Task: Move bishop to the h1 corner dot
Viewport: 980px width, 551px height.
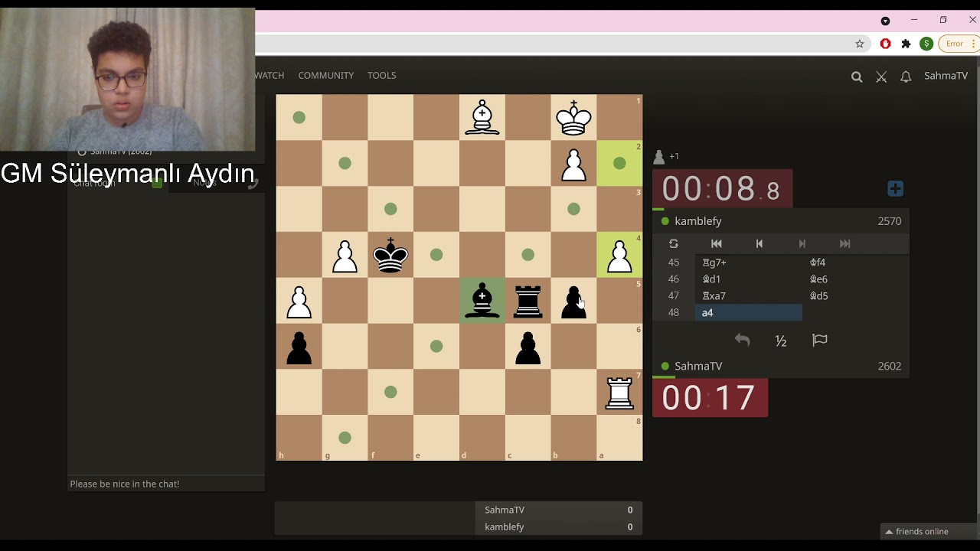Action: coord(299,117)
